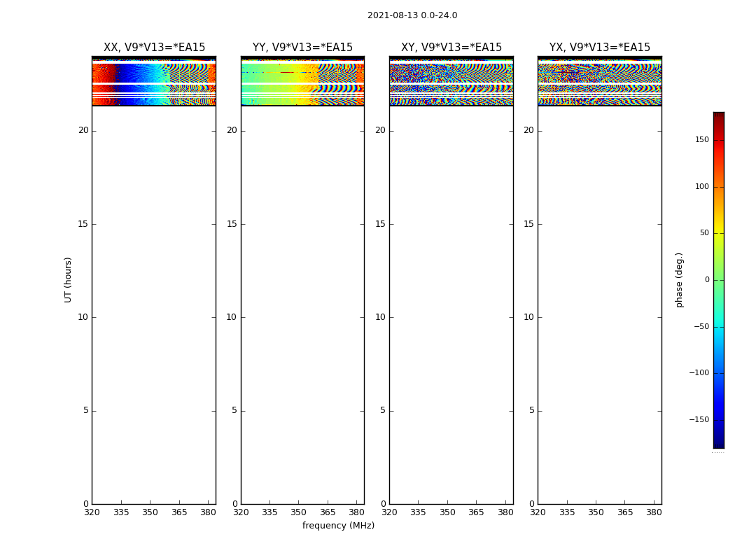Viewport: 735px width, 560px height.
Task: Click the phase (deg.) colorbar label
Action: [679, 280]
